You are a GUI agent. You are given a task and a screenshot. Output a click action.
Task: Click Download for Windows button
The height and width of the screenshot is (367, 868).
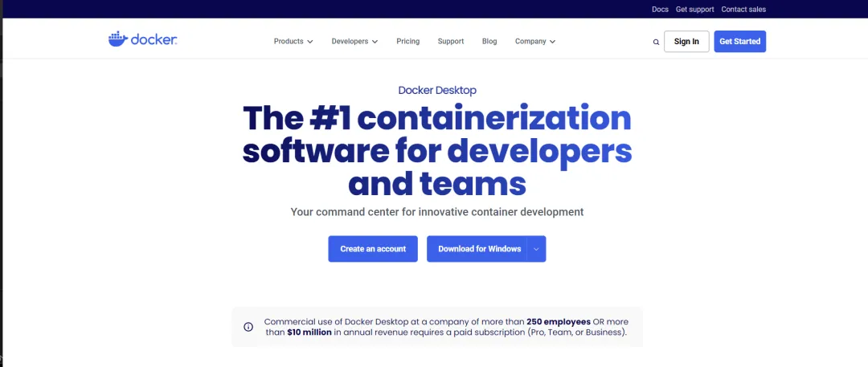477,249
